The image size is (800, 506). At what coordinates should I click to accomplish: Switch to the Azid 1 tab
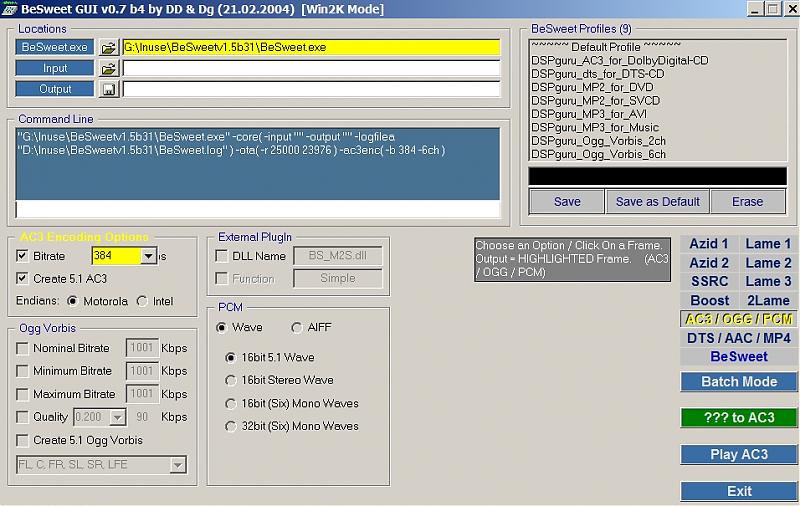709,244
